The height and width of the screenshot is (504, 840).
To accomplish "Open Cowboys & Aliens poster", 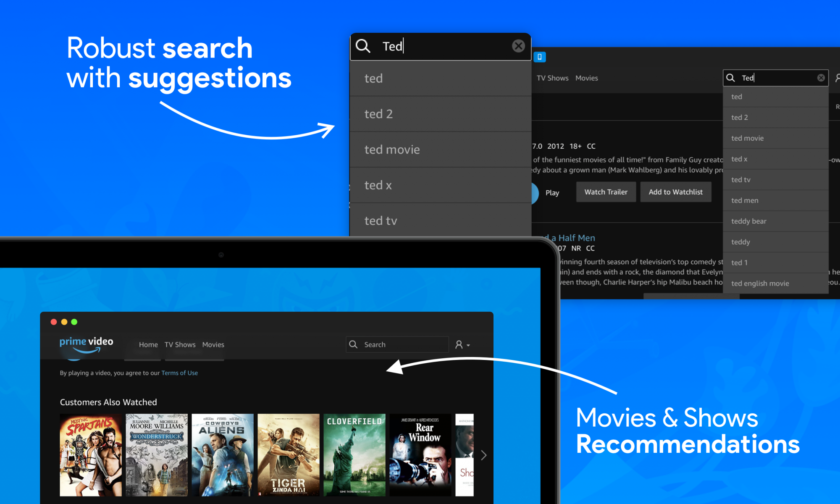I will pyautogui.click(x=223, y=455).
